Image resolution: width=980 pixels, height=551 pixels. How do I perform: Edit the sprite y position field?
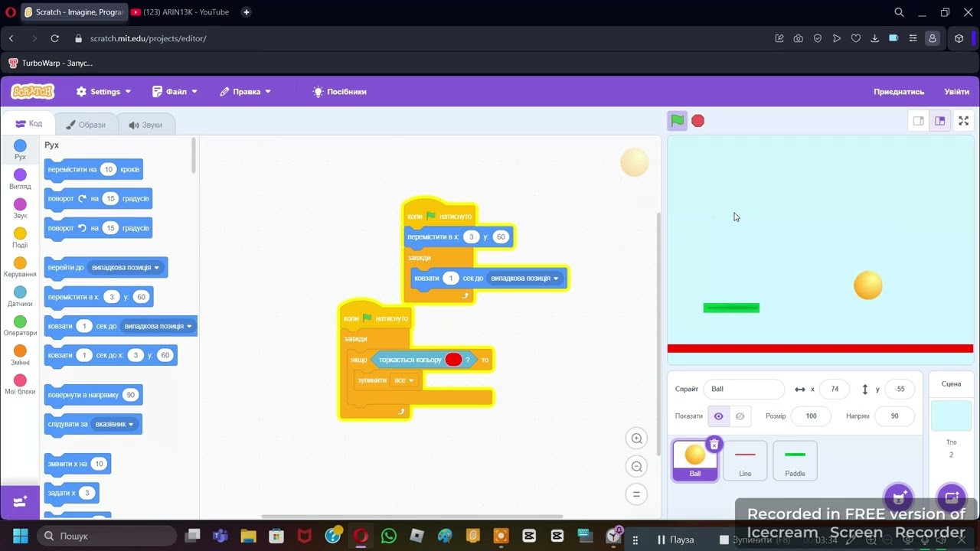tap(900, 389)
